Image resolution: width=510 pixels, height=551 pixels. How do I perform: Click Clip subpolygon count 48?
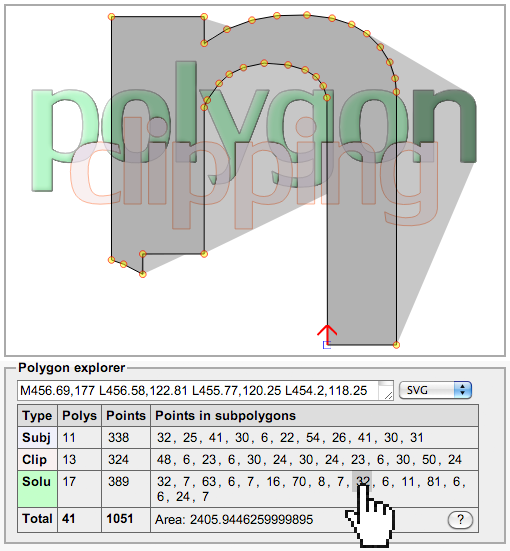164,459
